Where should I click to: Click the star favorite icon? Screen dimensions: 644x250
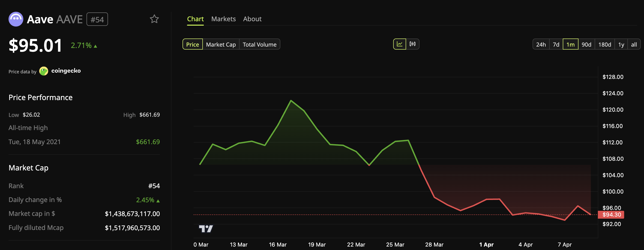(x=154, y=19)
